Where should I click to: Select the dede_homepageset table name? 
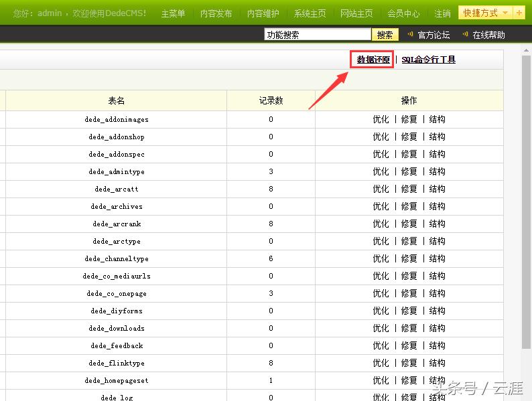(x=117, y=380)
